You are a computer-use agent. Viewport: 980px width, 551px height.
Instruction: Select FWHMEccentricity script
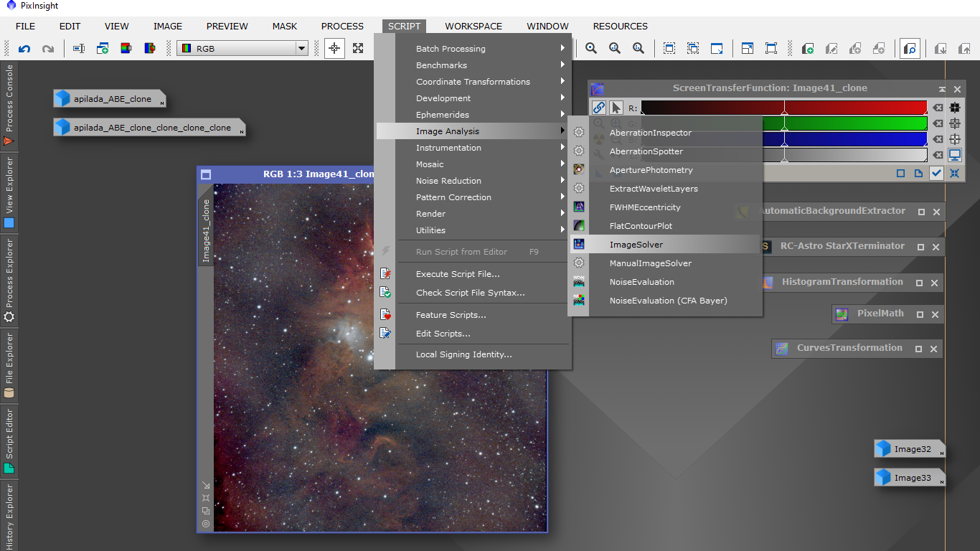[x=665, y=207]
